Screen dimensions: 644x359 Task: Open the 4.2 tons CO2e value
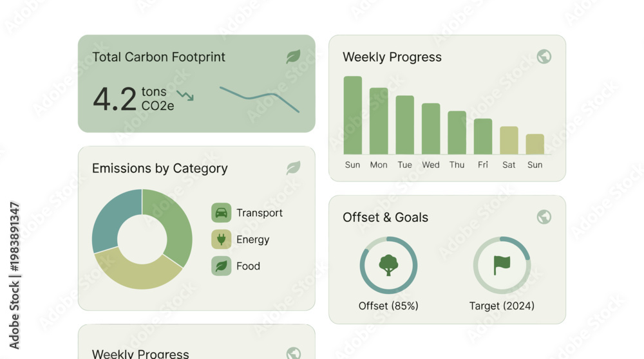(133, 99)
